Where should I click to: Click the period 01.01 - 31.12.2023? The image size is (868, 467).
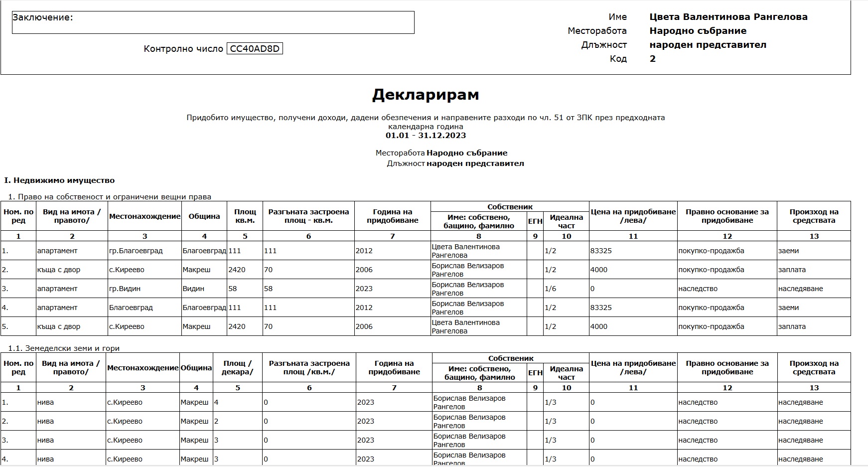[426, 136]
